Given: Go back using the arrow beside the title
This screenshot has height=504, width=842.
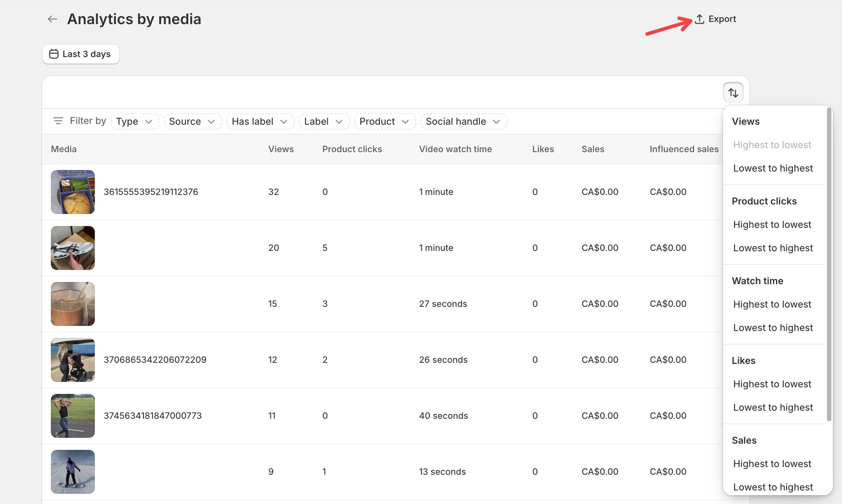Looking at the screenshot, I should (x=53, y=19).
